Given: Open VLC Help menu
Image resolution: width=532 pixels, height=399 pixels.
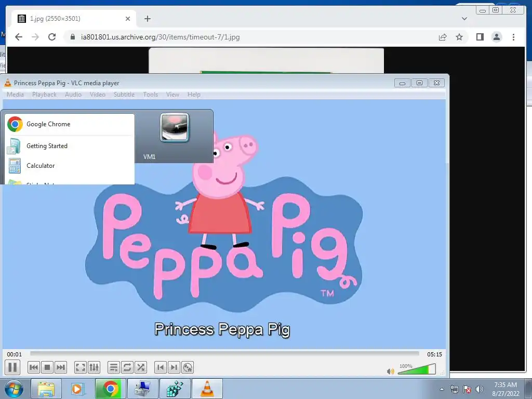Looking at the screenshot, I should (194, 95).
